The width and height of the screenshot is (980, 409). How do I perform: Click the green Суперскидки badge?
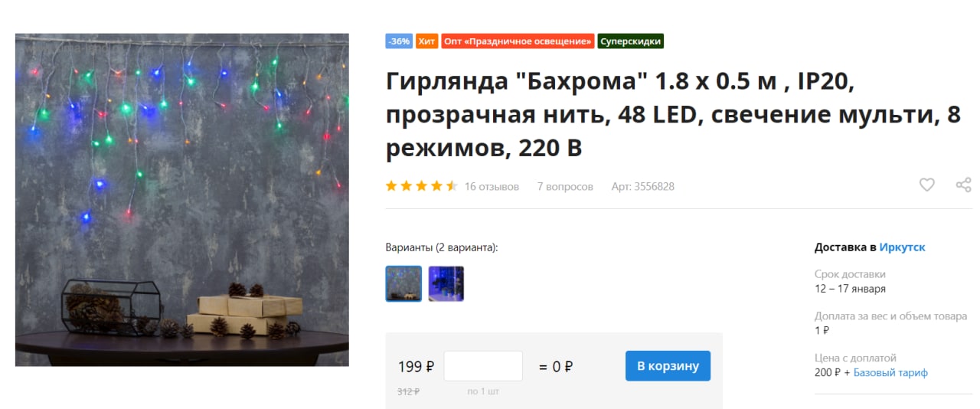click(630, 41)
